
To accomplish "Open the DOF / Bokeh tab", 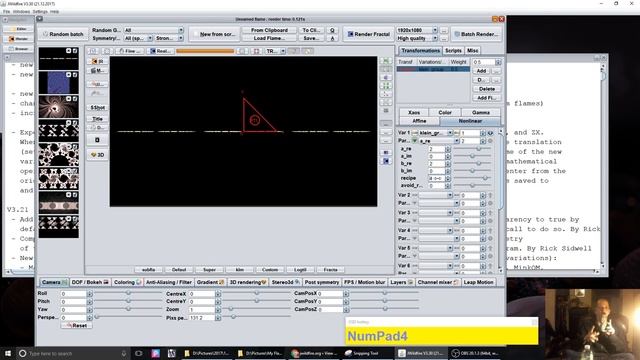I will [90, 282].
